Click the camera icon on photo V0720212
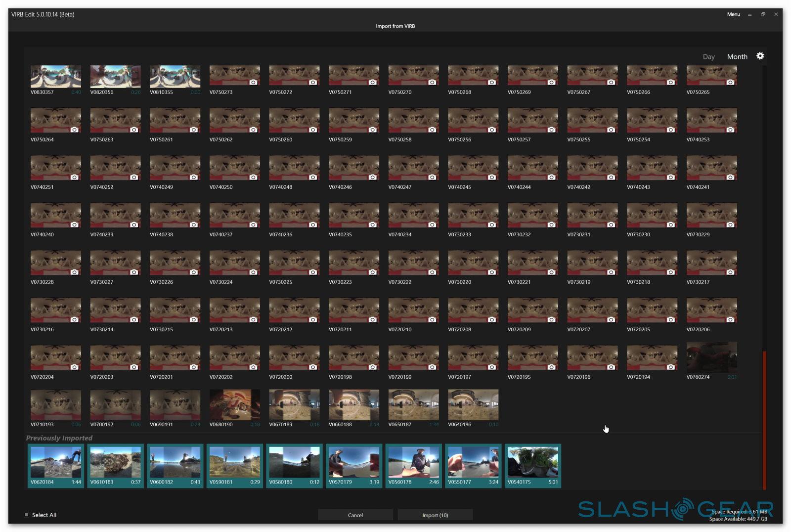791x532 pixels. pos(312,319)
